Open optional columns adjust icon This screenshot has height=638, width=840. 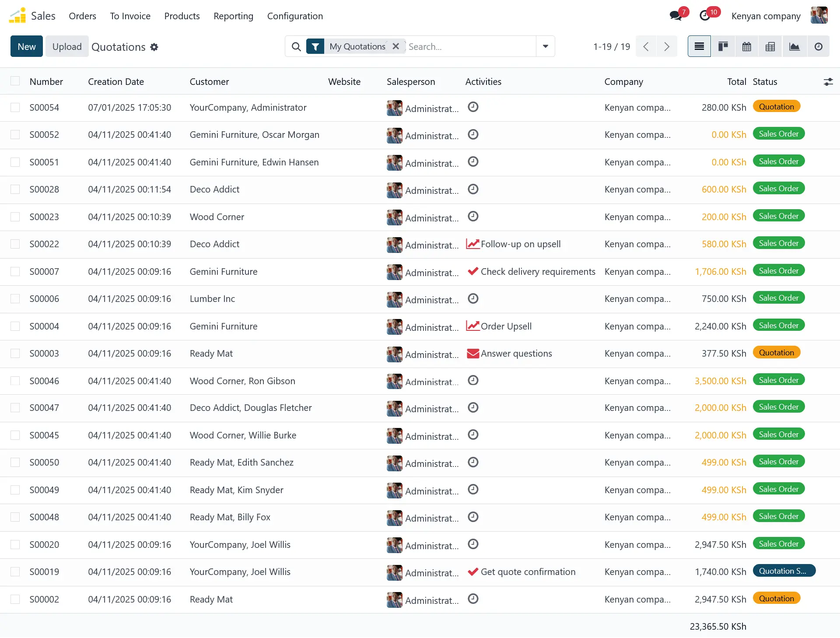828,82
